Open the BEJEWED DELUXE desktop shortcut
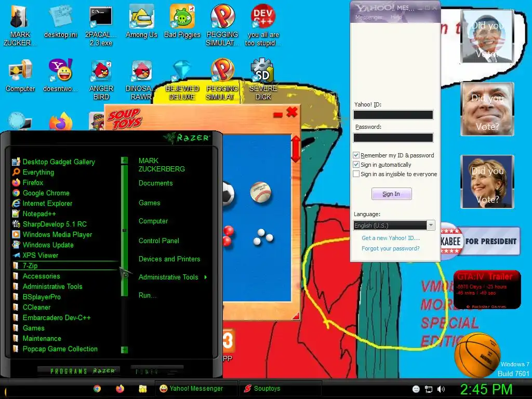 (182, 79)
